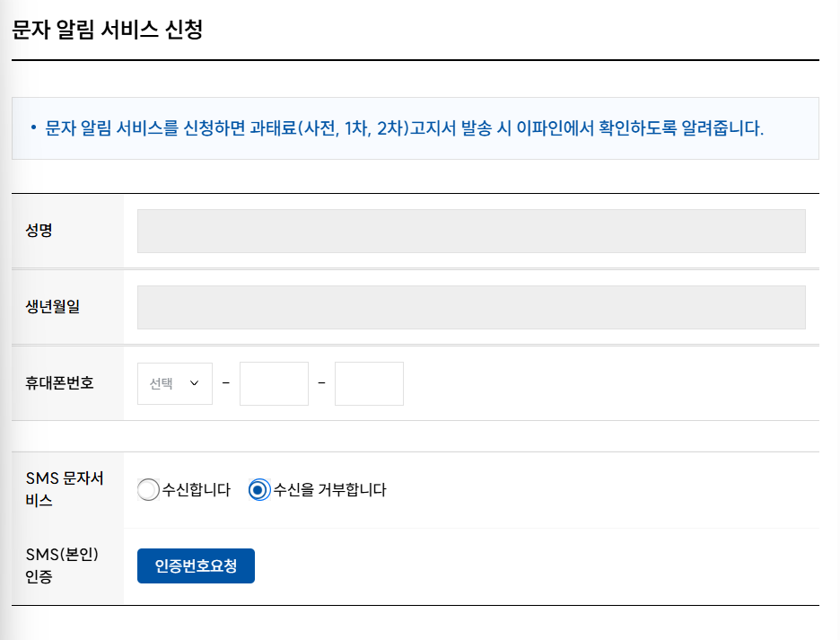840x640 pixels.
Task: Click the 생년월일 row label
Action: (53, 307)
